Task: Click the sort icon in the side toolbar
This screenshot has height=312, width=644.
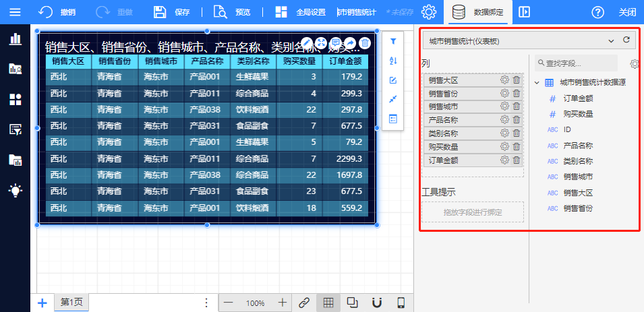Action: point(393,61)
